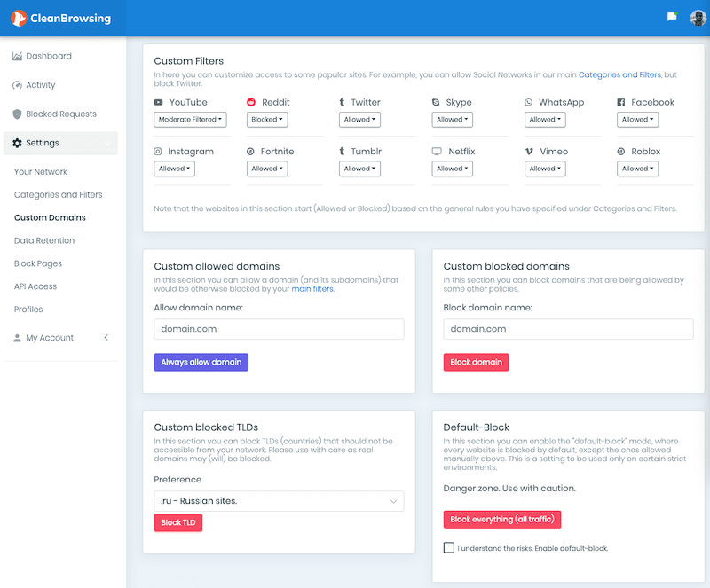
Task: Click the YouTube icon in Custom Filters
Action: pos(159,102)
